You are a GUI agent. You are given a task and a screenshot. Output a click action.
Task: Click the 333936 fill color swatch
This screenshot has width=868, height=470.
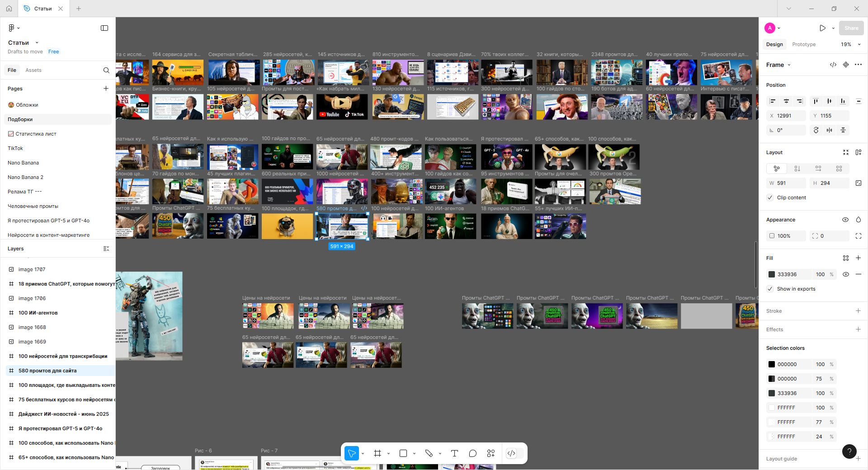click(772, 274)
